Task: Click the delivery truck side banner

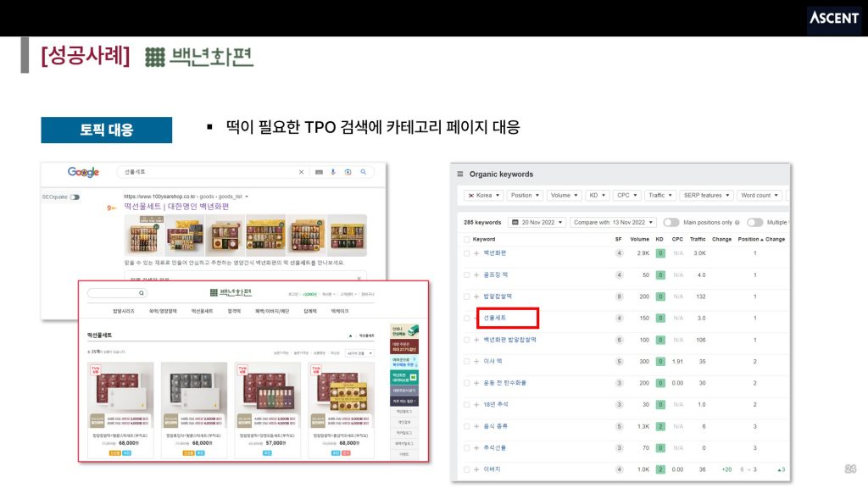Action: [x=404, y=330]
